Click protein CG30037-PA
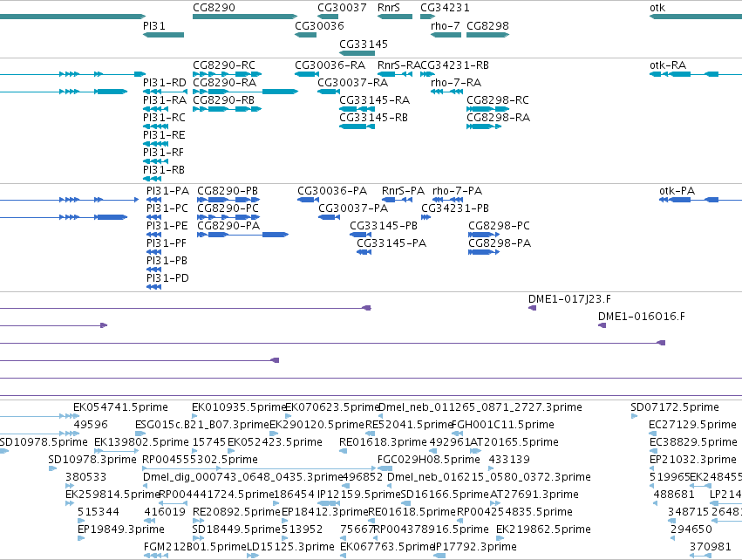The width and height of the screenshot is (742, 560). tap(329, 217)
